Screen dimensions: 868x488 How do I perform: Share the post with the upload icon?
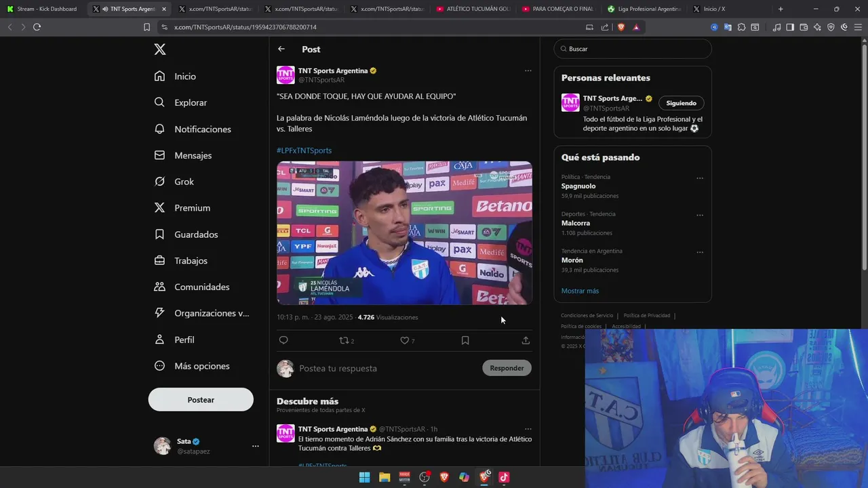point(526,340)
